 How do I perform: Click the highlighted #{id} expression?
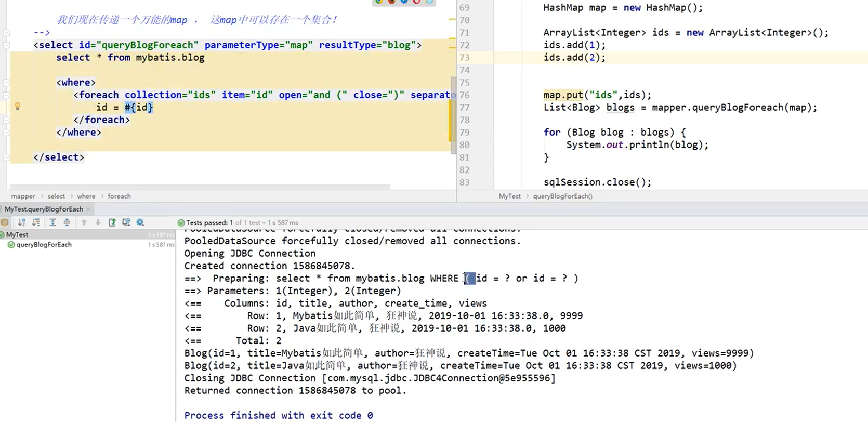[139, 108]
